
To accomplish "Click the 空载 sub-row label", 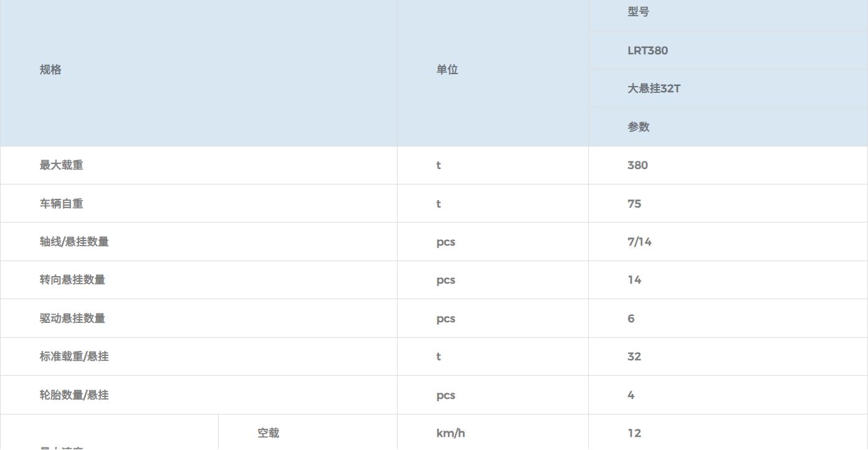I will pyautogui.click(x=269, y=433).
